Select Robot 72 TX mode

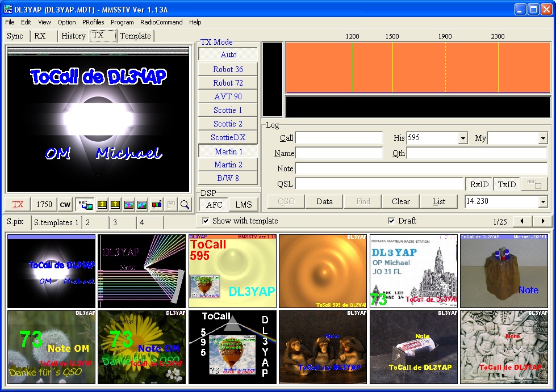click(228, 83)
